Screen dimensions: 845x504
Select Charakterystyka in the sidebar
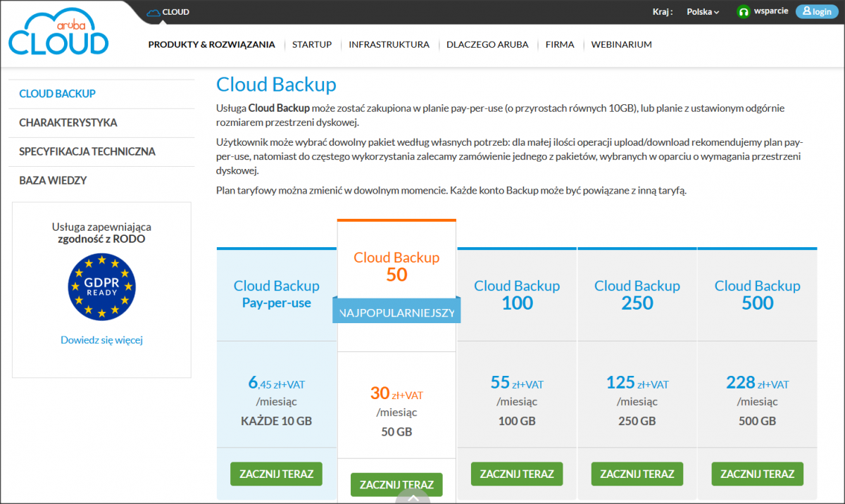click(x=102, y=122)
